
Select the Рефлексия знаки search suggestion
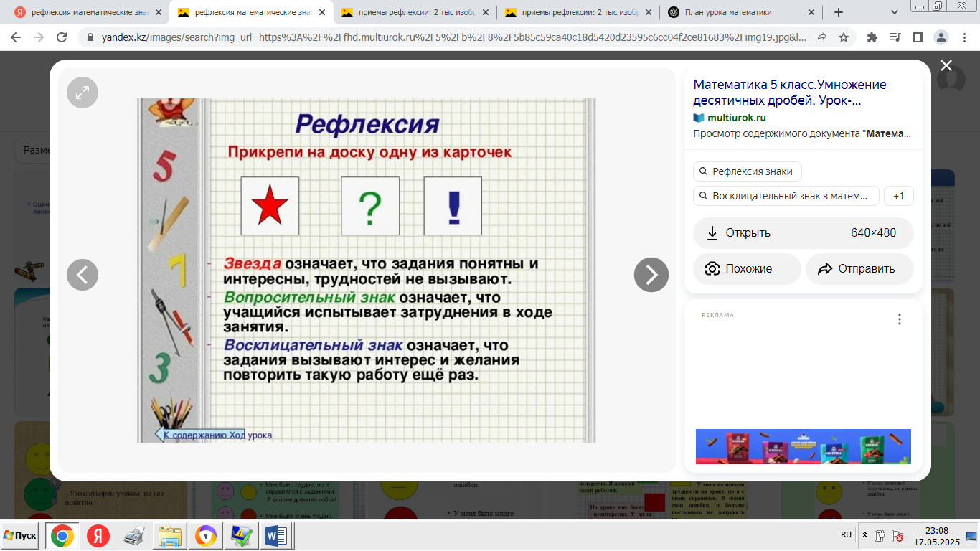747,171
